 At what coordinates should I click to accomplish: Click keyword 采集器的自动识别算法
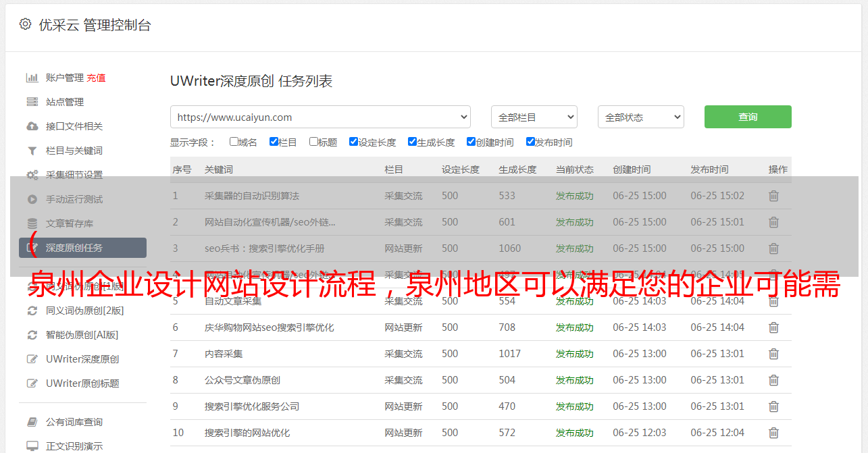click(x=252, y=196)
